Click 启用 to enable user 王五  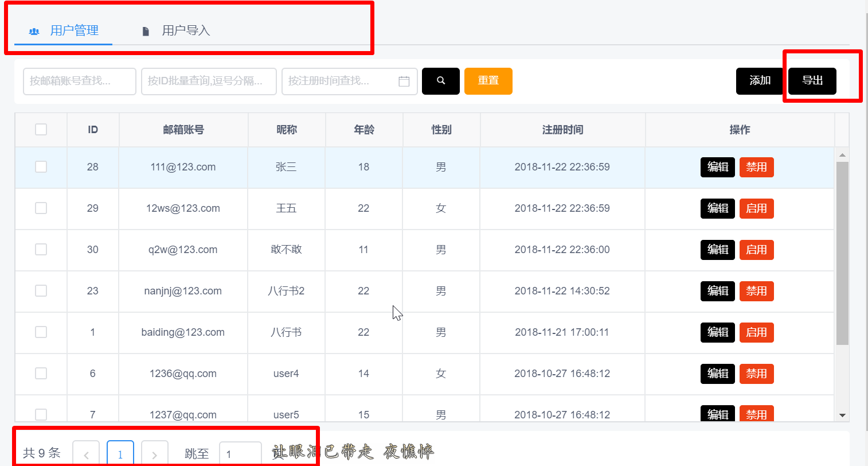(x=756, y=208)
